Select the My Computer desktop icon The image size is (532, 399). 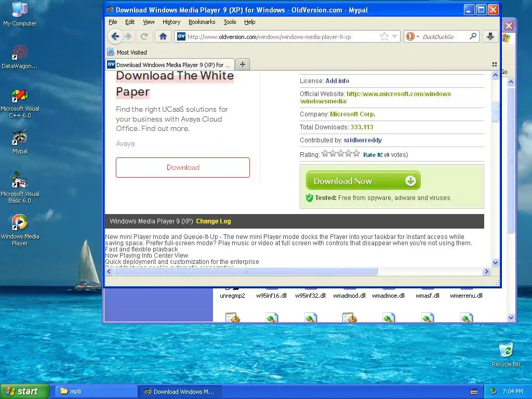20,14
